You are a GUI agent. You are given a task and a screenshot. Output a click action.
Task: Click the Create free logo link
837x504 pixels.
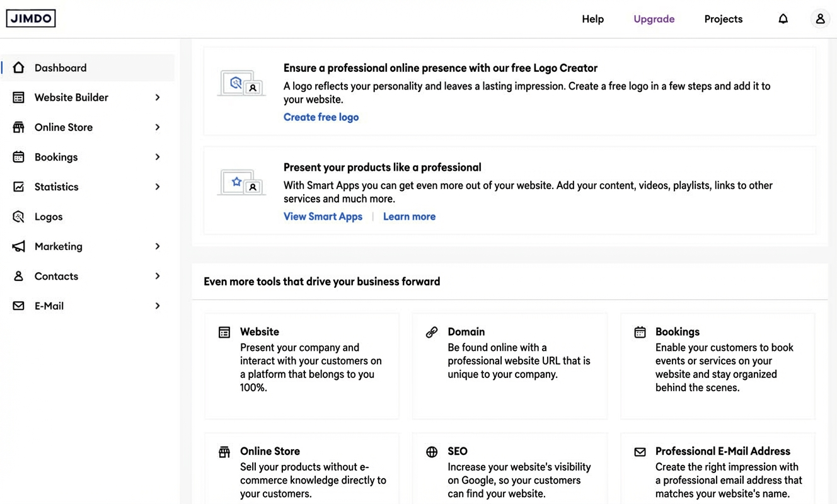click(x=321, y=117)
